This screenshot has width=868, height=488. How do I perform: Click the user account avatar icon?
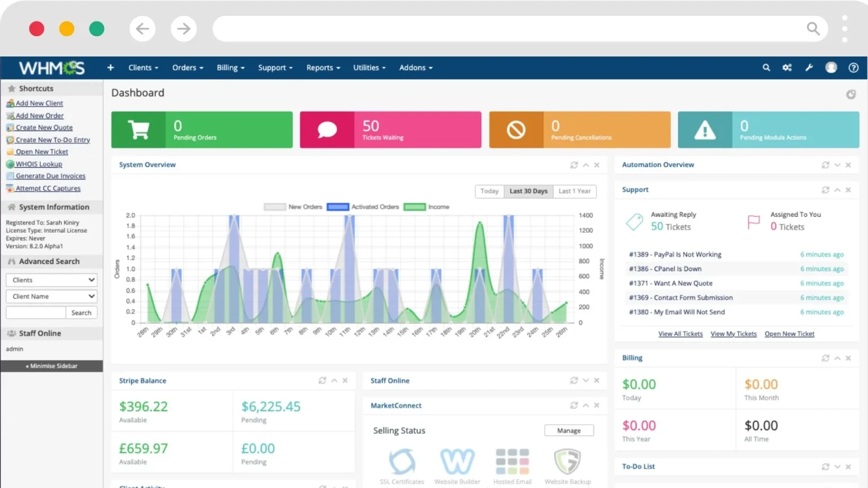[x=831, y=68]
